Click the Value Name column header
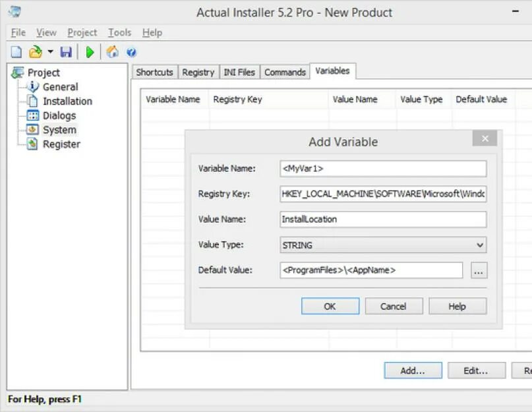 pos(363,99)
